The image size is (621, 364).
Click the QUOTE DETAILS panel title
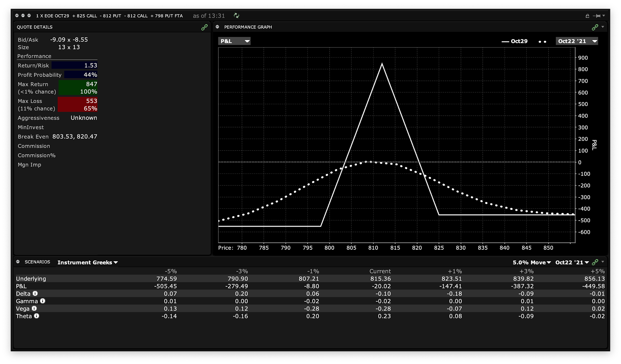coord(35,27)
